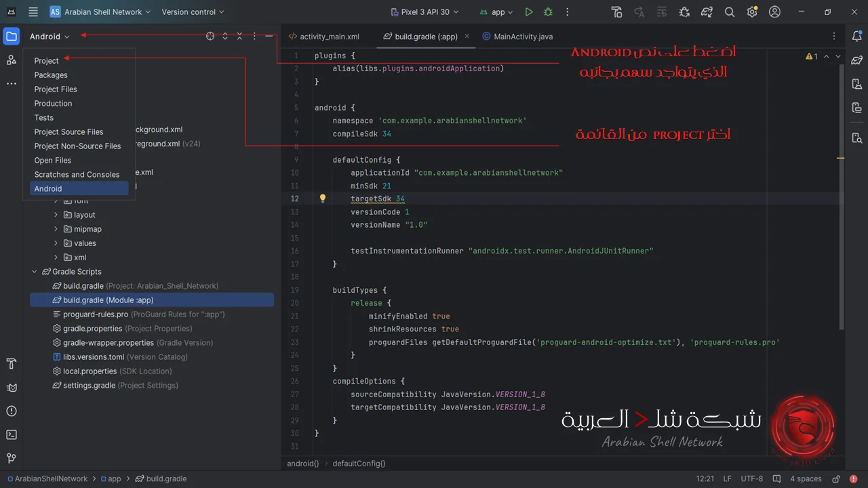The height and width of the screenshot is (488, 868).
Task: Collapse the Gradle Scripts node
Action: point(35,272)
